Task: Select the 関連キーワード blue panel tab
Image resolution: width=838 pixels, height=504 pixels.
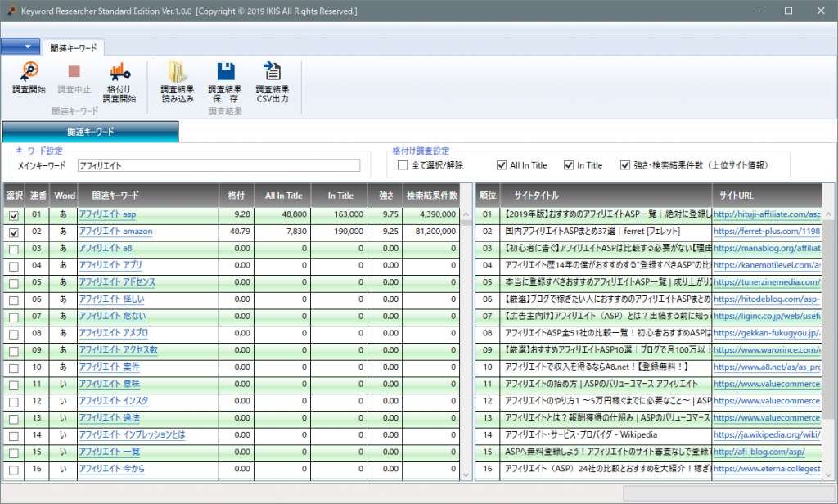Action: click(90, 132)
